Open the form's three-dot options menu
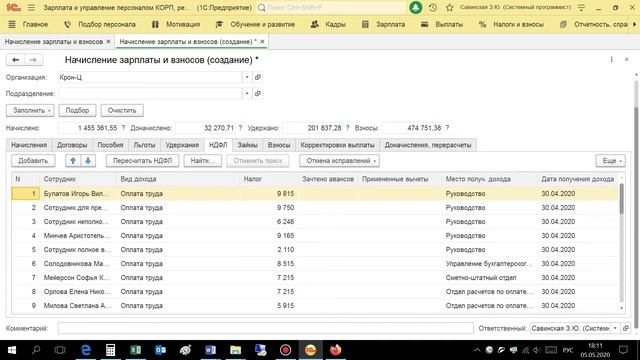Viewport: 640px width, 360px height. [x=611, y=60]
